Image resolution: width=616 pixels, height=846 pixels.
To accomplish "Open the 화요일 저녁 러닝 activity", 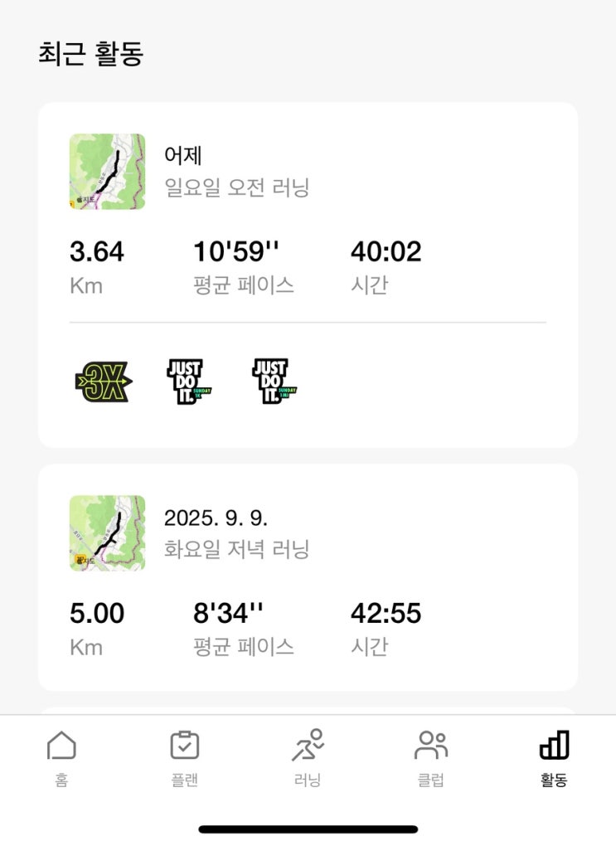I will coord(237,549).
